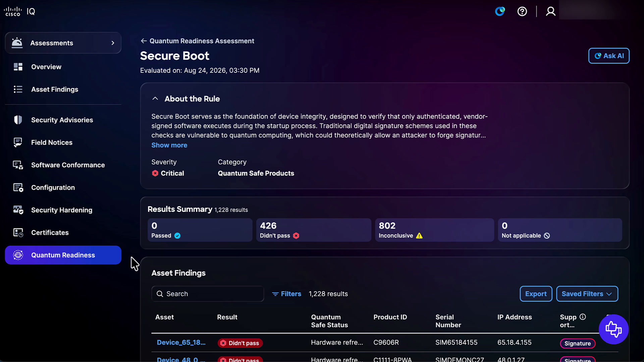Click the Field Notices icon
644x362 pixels.
click(18, 142)
